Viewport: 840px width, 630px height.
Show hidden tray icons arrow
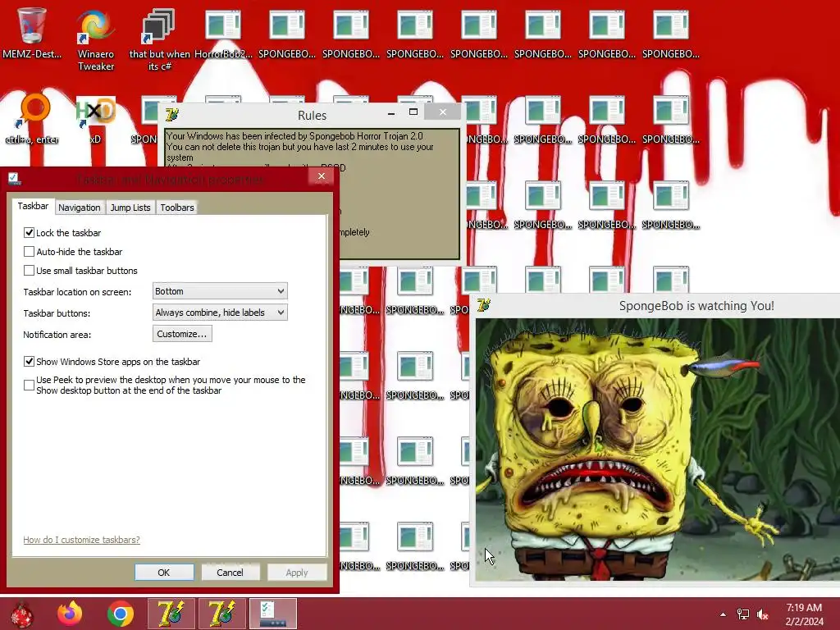724,614
